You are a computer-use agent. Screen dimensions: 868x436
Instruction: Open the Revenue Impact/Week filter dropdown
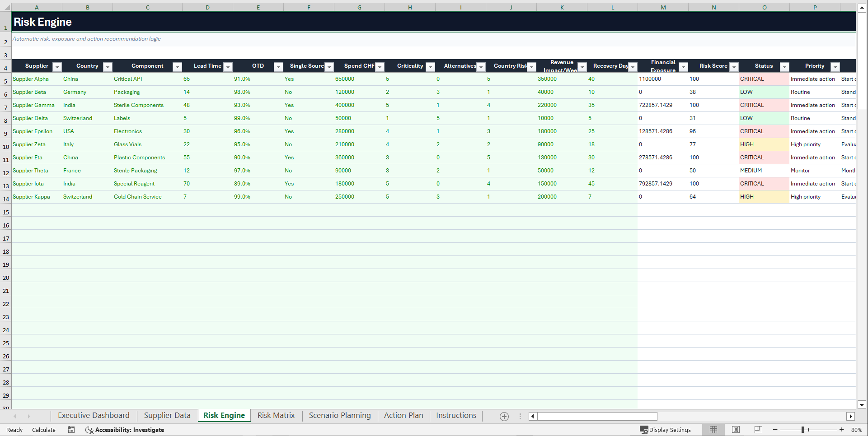[x=582, y=67]
